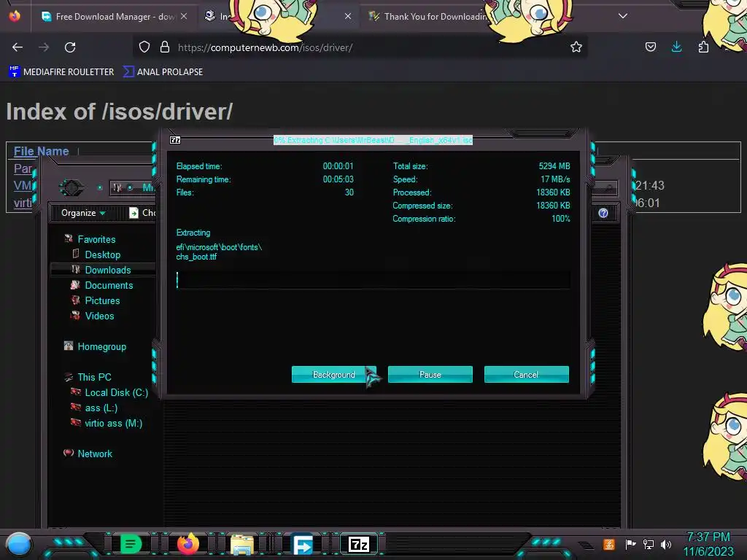747x560 pixels.
Task: Close the Free Download Manager tab
Action: (x=184, y=17)
